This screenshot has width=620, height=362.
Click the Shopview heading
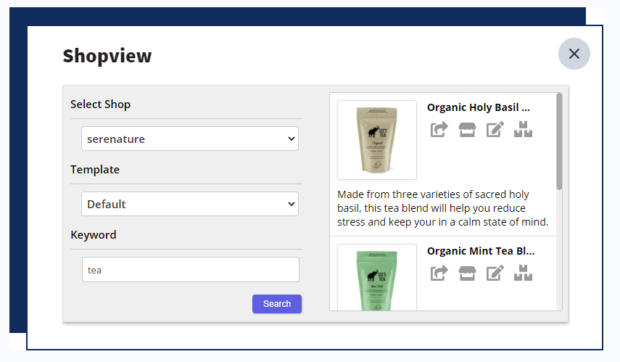(x=107, y=56)
